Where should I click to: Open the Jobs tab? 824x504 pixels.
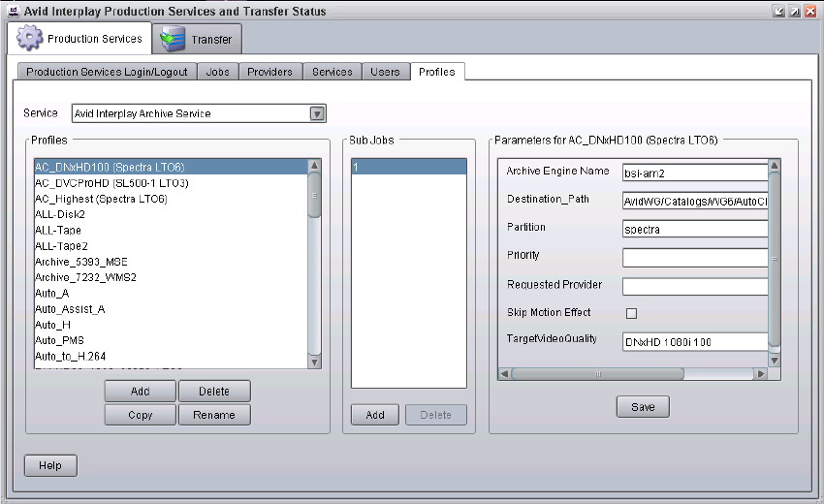tap(217, 72)
